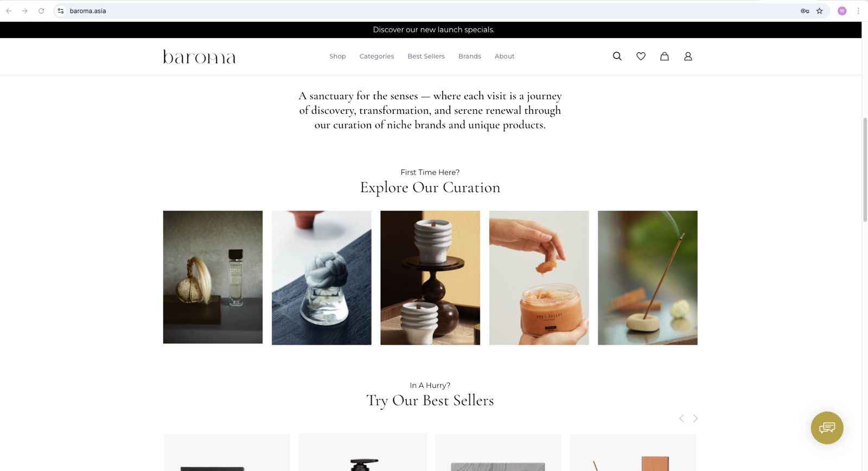Select the incense stick curation image
The width and height of the screenshot is (868, 471).
pos(648,278)
